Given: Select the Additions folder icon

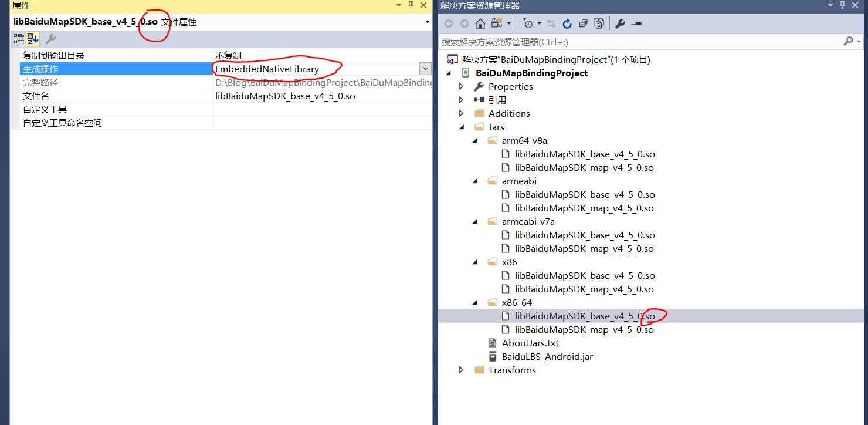Looking at the screenshot, I should (479, 113).
